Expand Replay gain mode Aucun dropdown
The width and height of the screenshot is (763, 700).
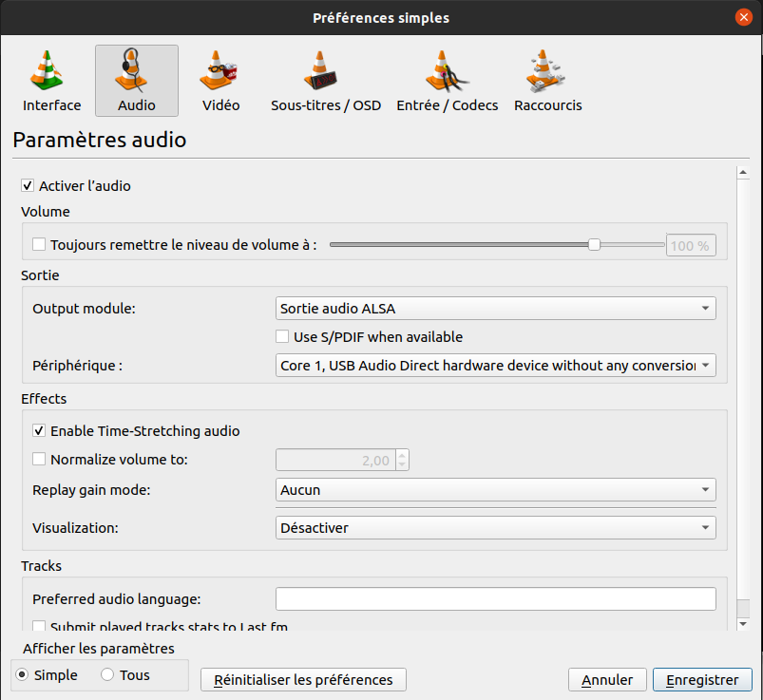point(495,490)
